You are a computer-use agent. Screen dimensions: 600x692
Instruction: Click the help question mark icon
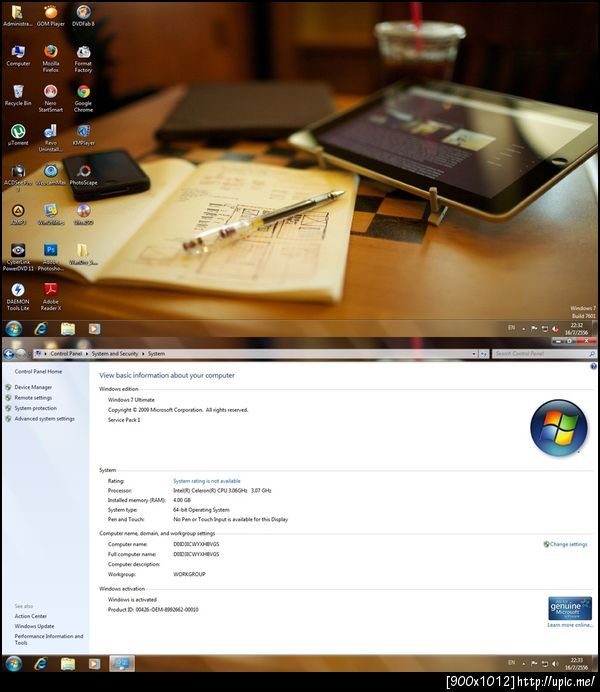pyautogui.click(x=593, y=366)
